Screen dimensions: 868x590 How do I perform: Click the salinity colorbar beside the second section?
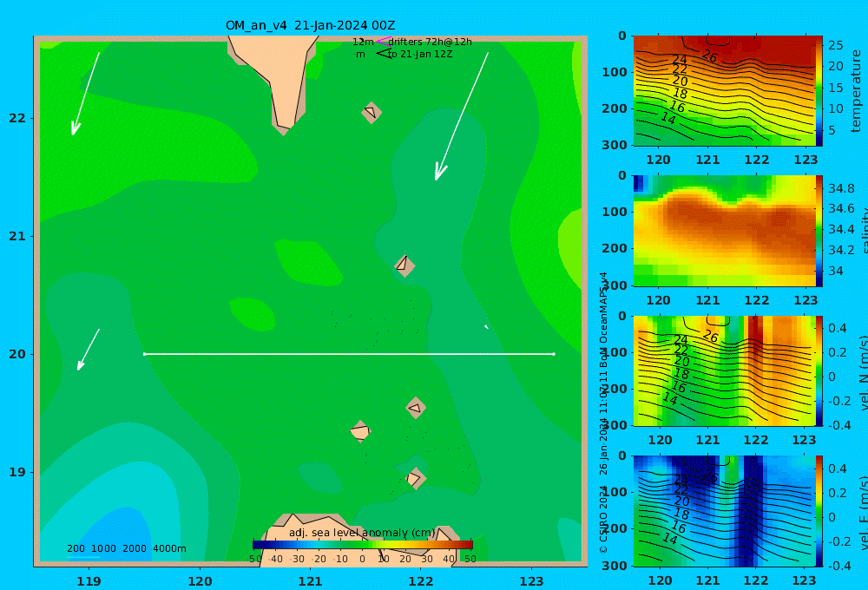tap(819, 231)
